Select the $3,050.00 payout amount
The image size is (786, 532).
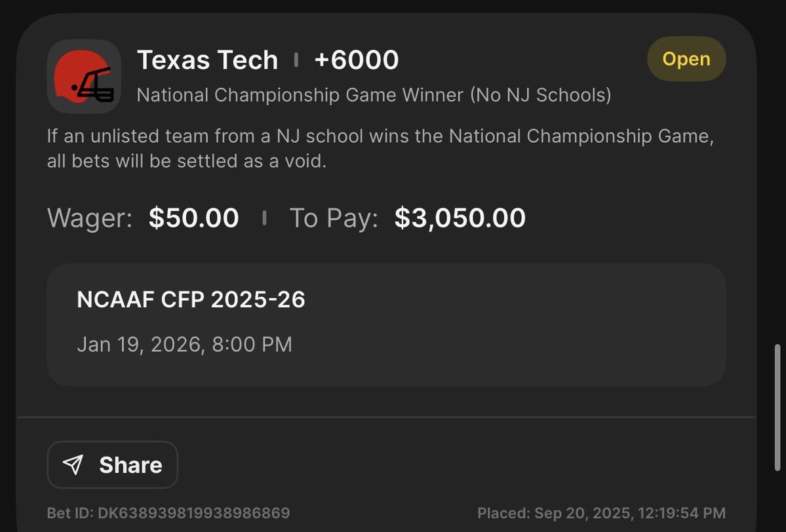point(460,218)
